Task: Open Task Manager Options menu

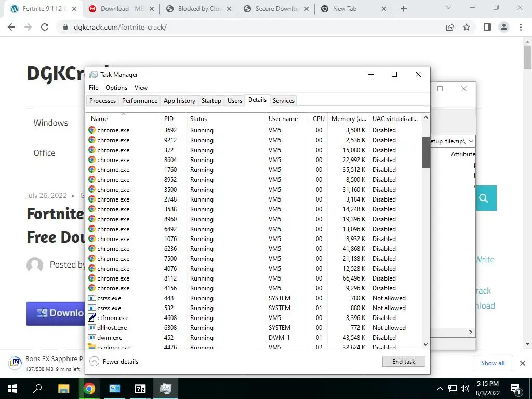Action: [116, 87]
